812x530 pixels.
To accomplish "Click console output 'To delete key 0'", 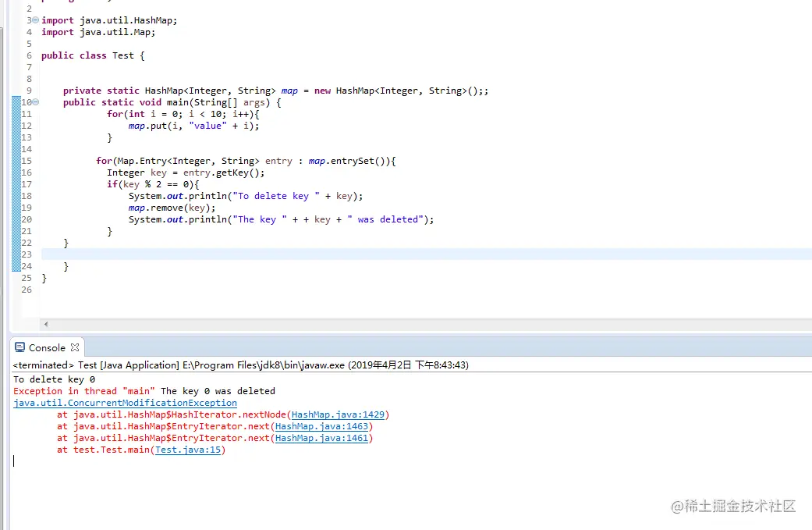I will click(55, 379).
